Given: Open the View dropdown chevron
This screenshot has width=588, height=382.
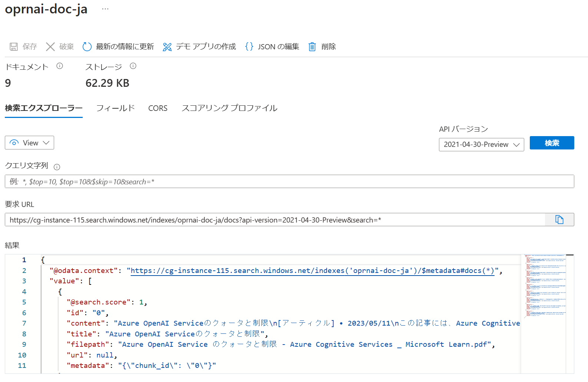Looking at the screenshot, I should [x=46, y=143].
